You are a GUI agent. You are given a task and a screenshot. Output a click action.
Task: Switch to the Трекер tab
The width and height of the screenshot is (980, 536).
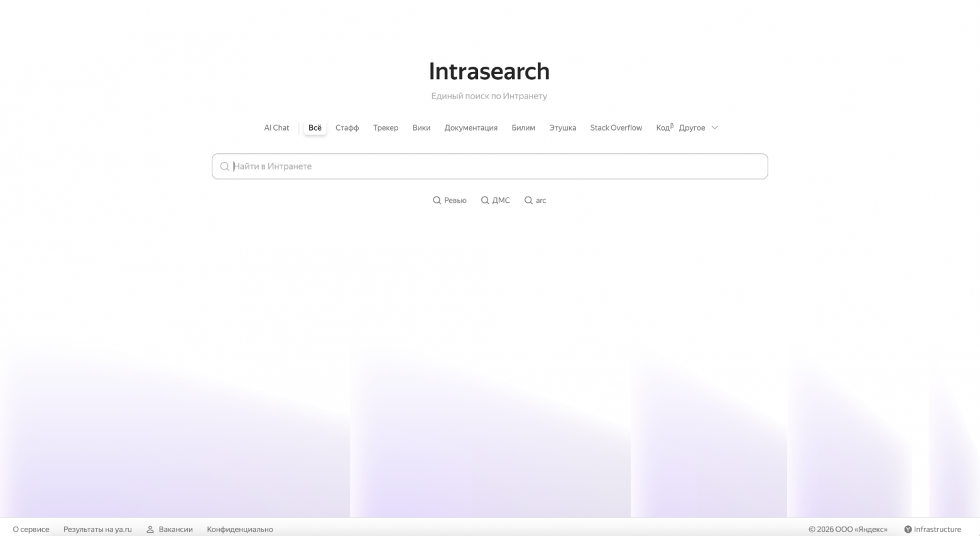[386, 128]
